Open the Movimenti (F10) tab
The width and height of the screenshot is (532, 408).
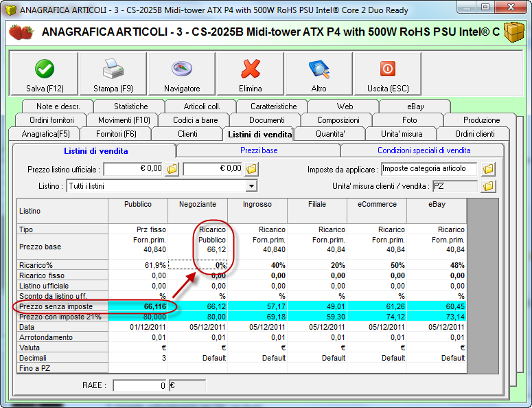[x=124, y=120]
